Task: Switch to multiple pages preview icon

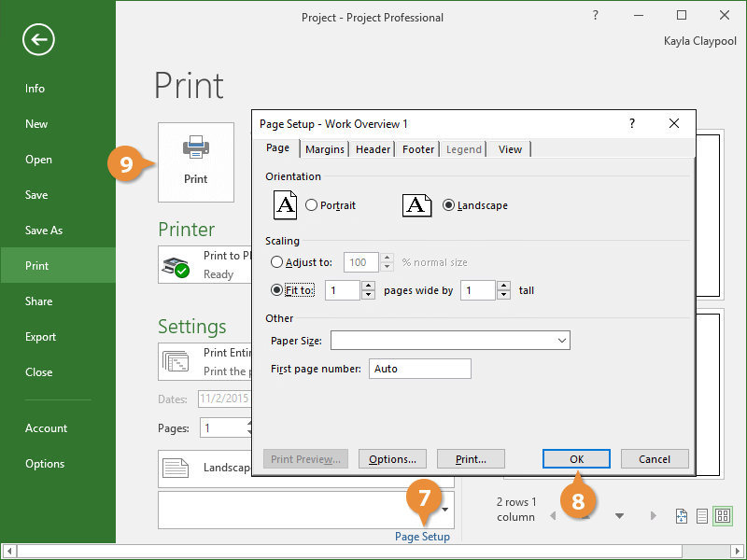Action: tap(722, 515)
